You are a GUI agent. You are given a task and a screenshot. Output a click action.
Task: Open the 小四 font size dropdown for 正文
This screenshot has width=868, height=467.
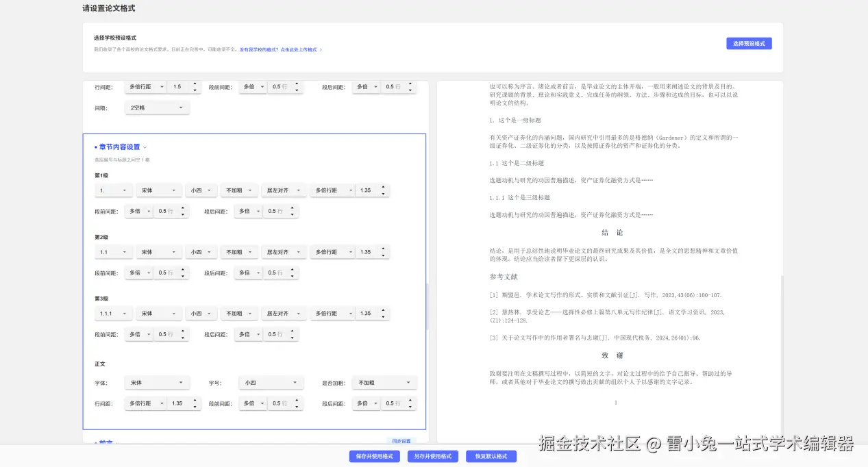(271, 382)
